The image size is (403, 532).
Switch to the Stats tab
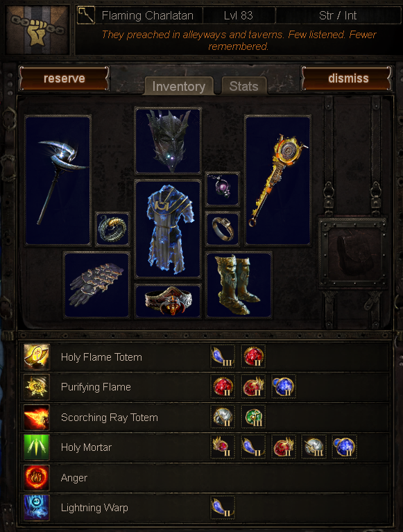[244, 86]
